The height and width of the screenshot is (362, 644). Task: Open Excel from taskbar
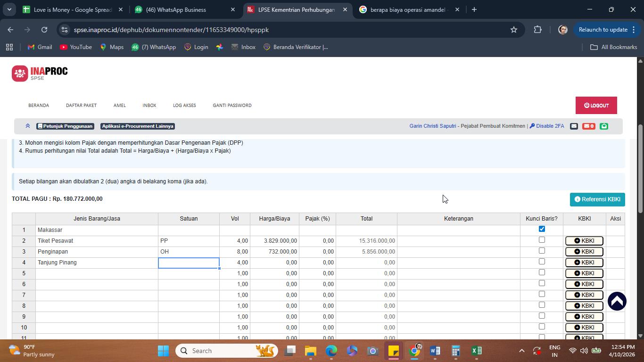(477, 351)
